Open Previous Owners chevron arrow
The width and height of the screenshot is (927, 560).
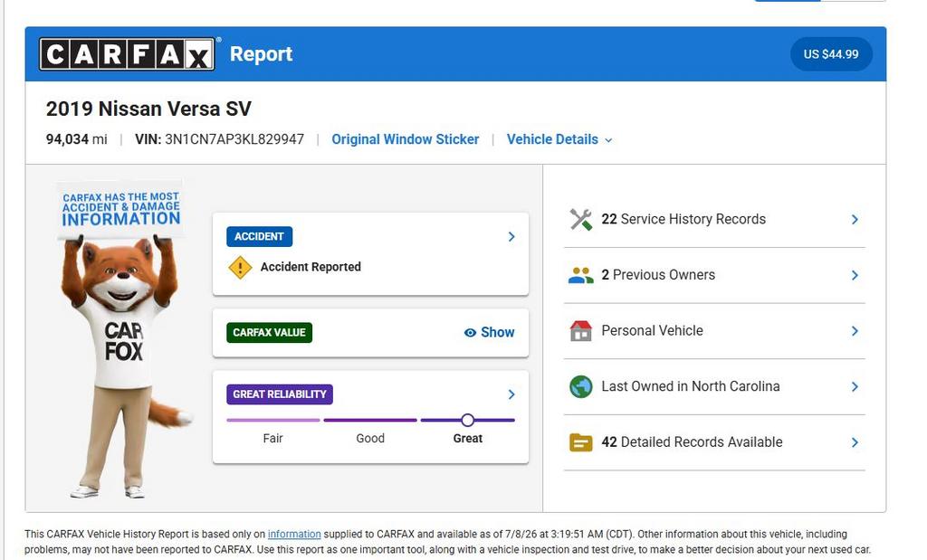(x=855, y=275)
